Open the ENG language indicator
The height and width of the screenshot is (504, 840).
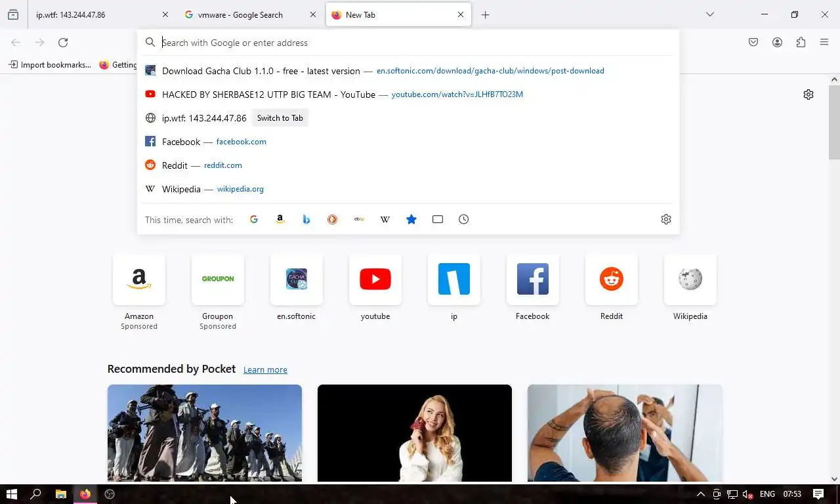tap(767, 494)
